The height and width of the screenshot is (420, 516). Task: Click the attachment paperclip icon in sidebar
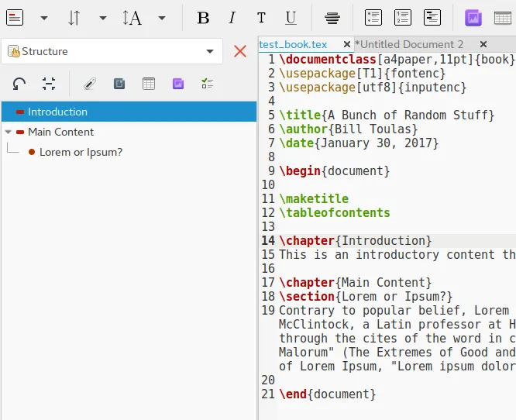[90, 84]
